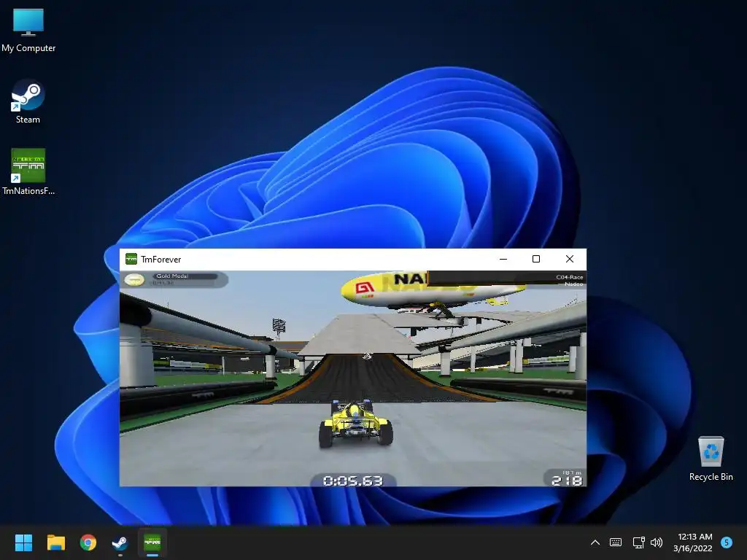The image size is (747, 560).
Task: Select the Recycle Bin icon
Action: click(711, 459)
